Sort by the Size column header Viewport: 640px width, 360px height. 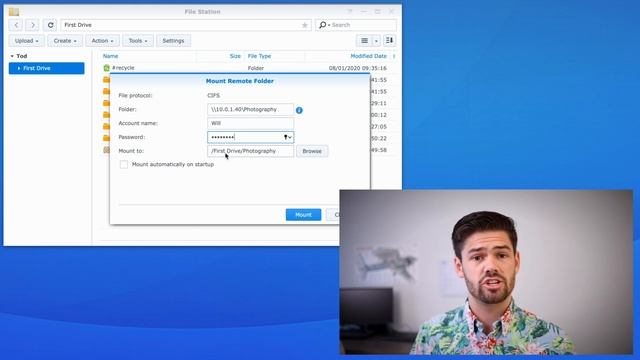235,56
